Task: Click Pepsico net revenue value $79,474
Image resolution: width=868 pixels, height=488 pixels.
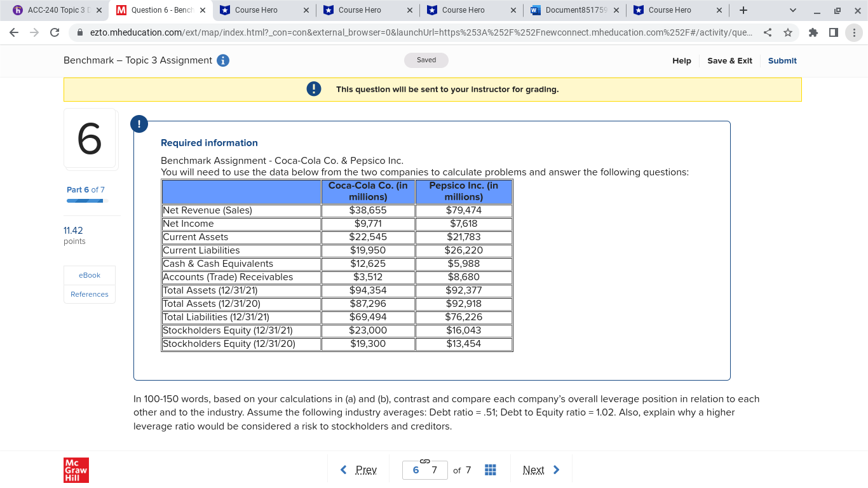Action: pyautogui.click(x=464, y=210)
